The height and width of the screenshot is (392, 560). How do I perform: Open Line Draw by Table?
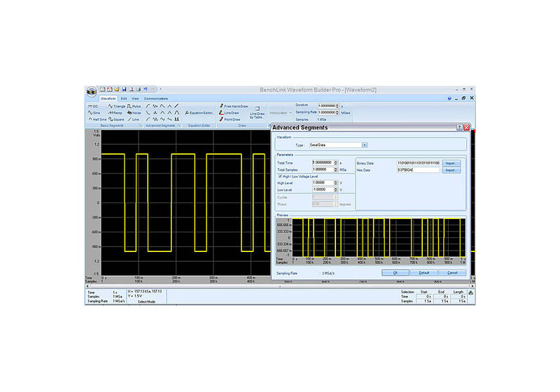tap(257, 113)
